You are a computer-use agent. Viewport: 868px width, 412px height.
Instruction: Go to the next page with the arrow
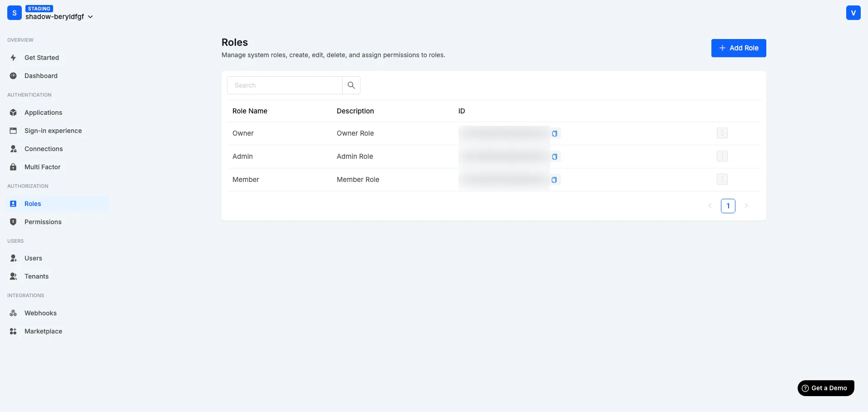[746, 206]
